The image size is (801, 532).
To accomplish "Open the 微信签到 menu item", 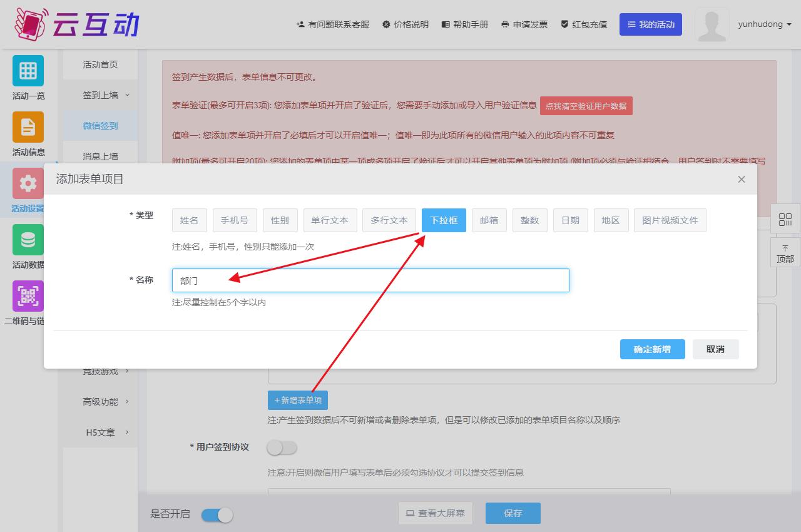I will 100,126.
